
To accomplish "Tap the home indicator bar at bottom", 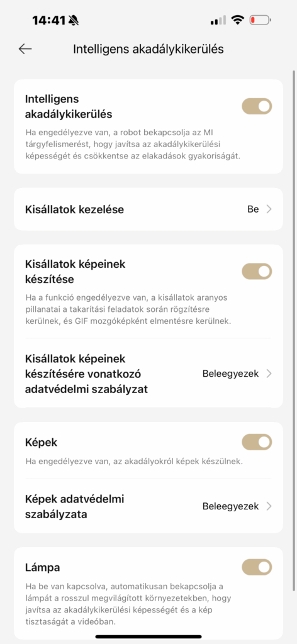I will pyautogui.click(x=148, y=636).
